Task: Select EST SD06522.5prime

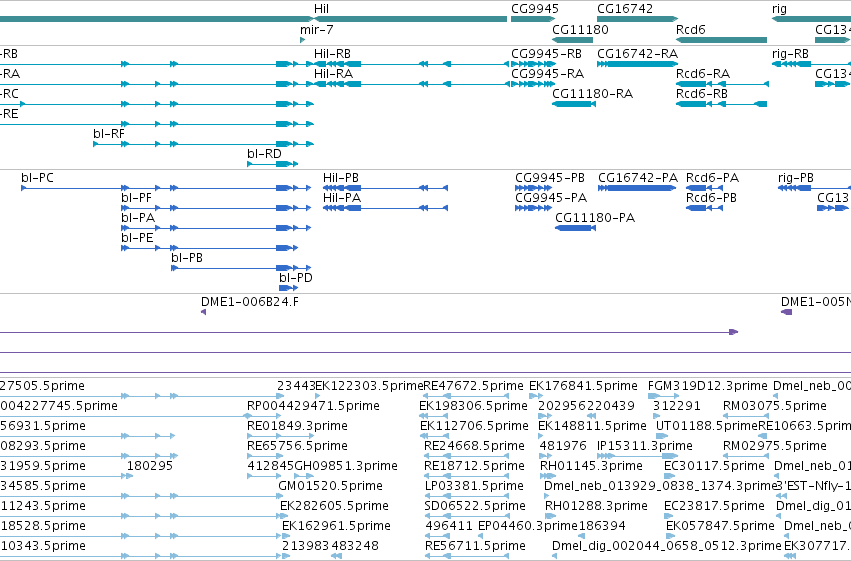Action: pyautogui.click(x=475, y=506)
